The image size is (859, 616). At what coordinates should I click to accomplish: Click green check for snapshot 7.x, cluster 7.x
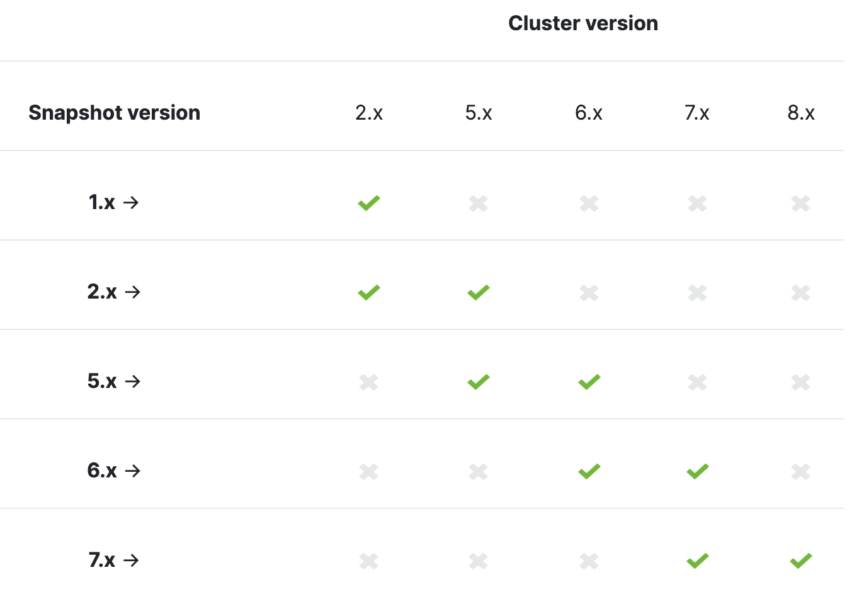point(698,561)
